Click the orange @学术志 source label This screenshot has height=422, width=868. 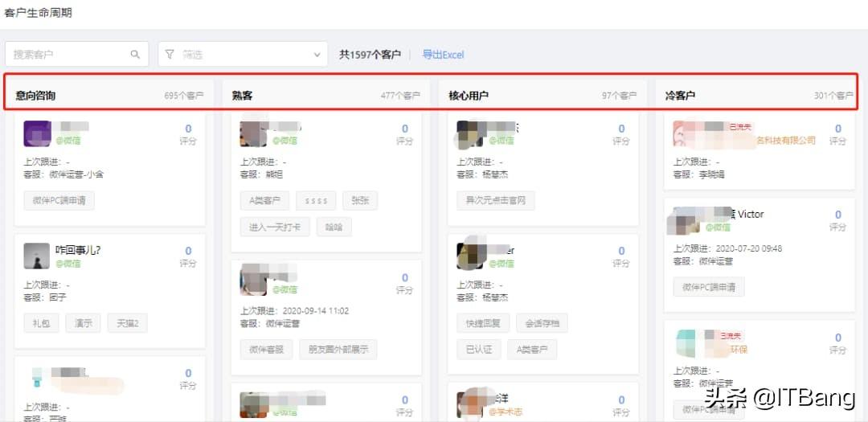[505, 412]
